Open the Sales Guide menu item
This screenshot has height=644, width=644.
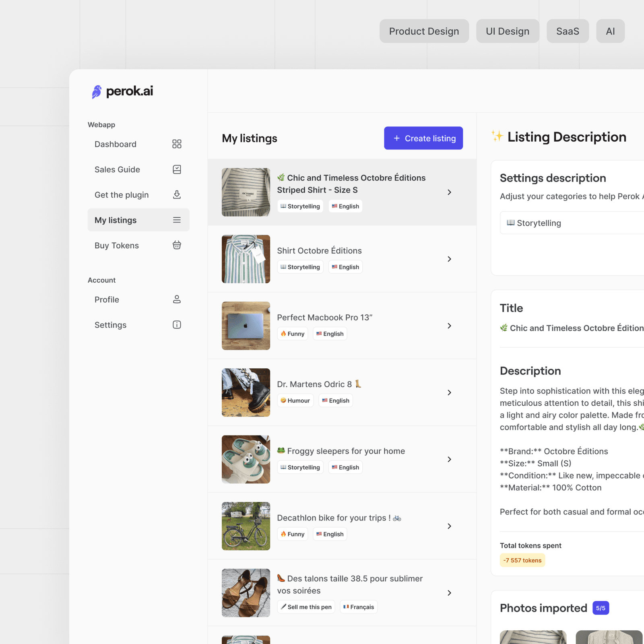[138, 169]
